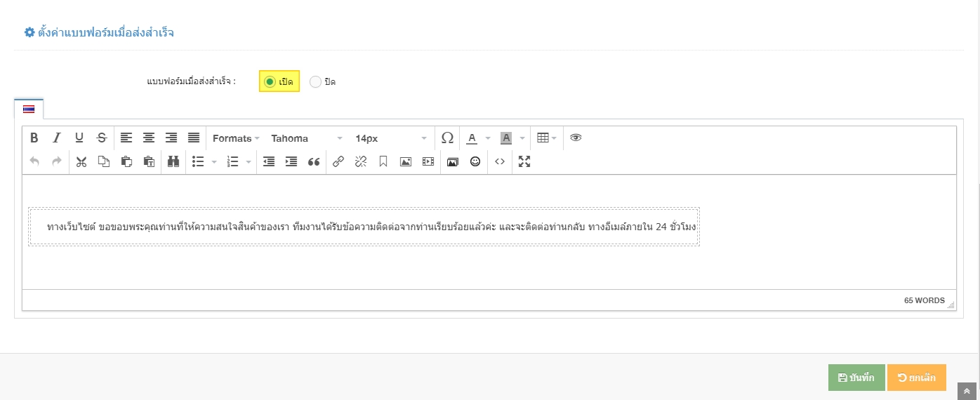Cut selection with scissors icon
980x400 pixels.
[x=81, y=161]
